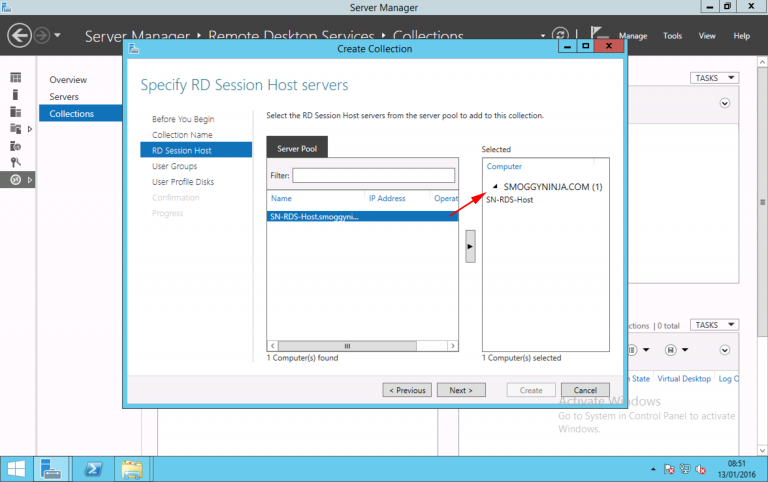Open the Dashboard icon in the sidebar
This screenshot has height=482, width=768.
point(16,77)
